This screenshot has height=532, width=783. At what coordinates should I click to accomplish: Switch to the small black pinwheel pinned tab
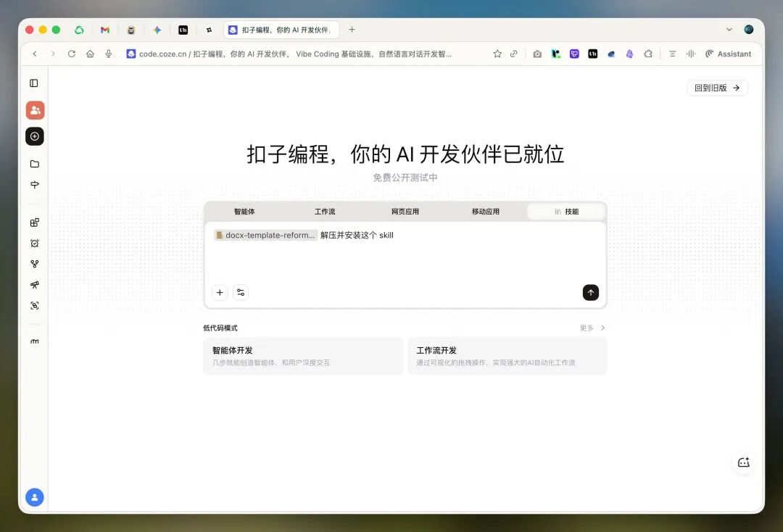coord(210,30)
